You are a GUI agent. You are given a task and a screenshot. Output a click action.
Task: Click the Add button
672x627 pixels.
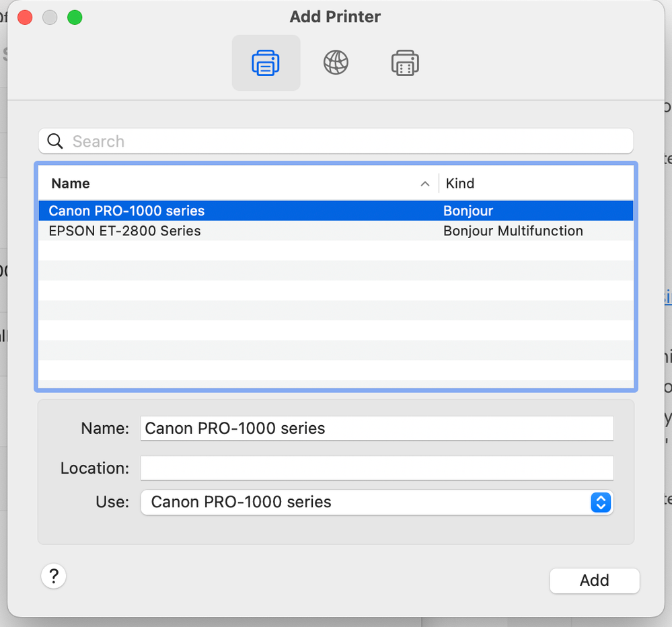click(x=594, y=581)
